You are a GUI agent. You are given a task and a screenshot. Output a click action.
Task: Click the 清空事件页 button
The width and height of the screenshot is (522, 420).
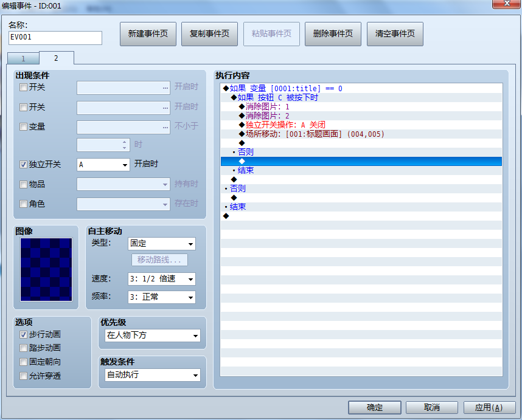tap(395, 33)
